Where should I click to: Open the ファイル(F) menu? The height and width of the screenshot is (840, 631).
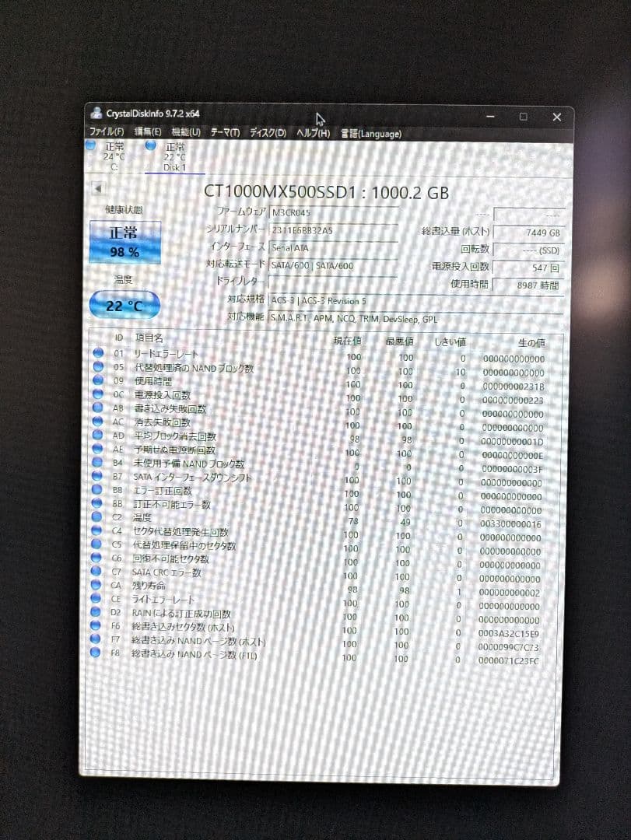pyautogui.click(x=106, y=131)
